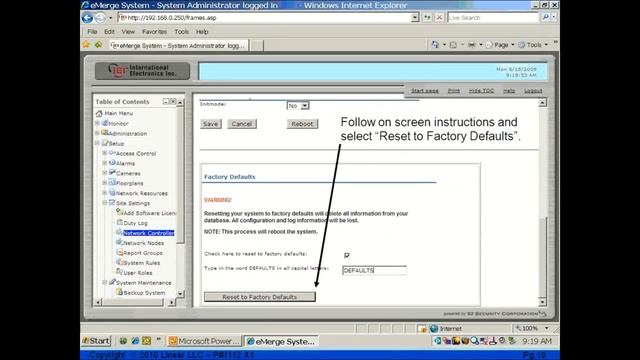Viewport: 640px width, 360px height.
Task: Click the Internet zone globe in status bar
Action: (x=434, y=328)
